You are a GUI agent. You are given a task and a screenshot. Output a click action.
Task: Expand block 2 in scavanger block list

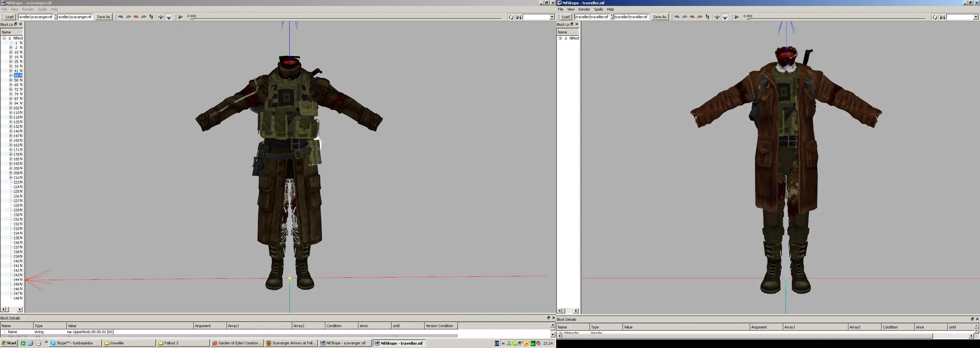pos(11,48)
